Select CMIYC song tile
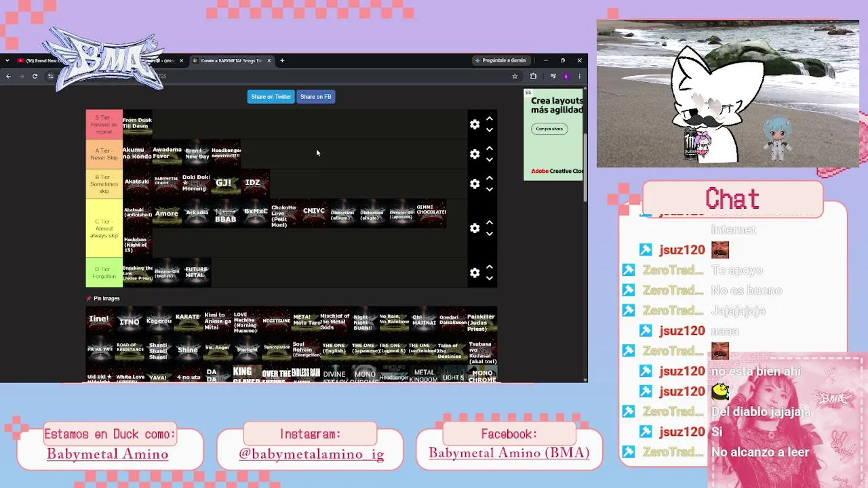The width and height of the screenshot is (868, 488). (x=314, y=213)
